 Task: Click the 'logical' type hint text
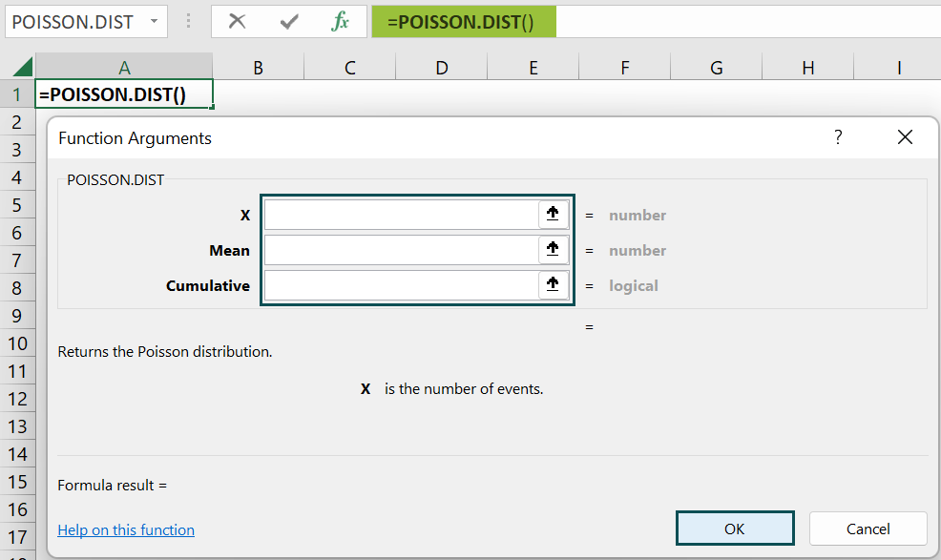(634, 285)
